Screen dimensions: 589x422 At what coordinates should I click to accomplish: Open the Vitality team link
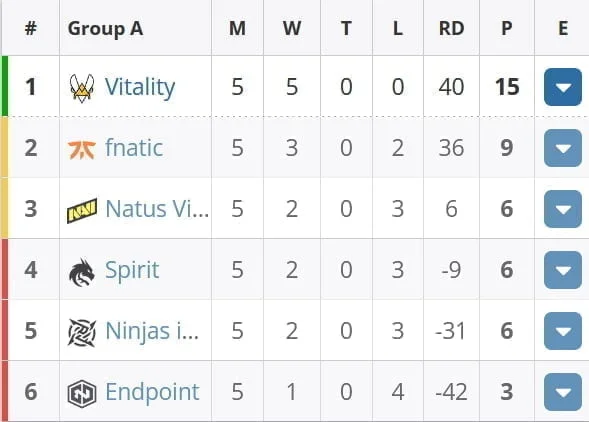140,88
